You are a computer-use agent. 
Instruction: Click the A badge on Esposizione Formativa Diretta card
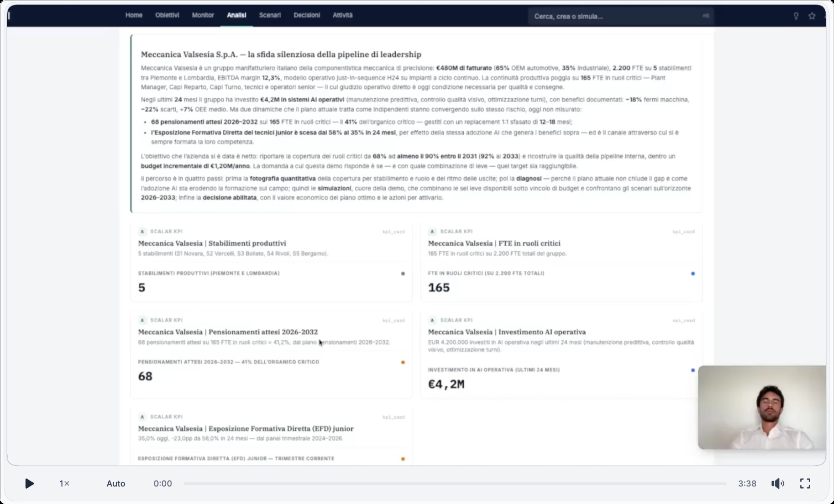(x=142, y=417)
